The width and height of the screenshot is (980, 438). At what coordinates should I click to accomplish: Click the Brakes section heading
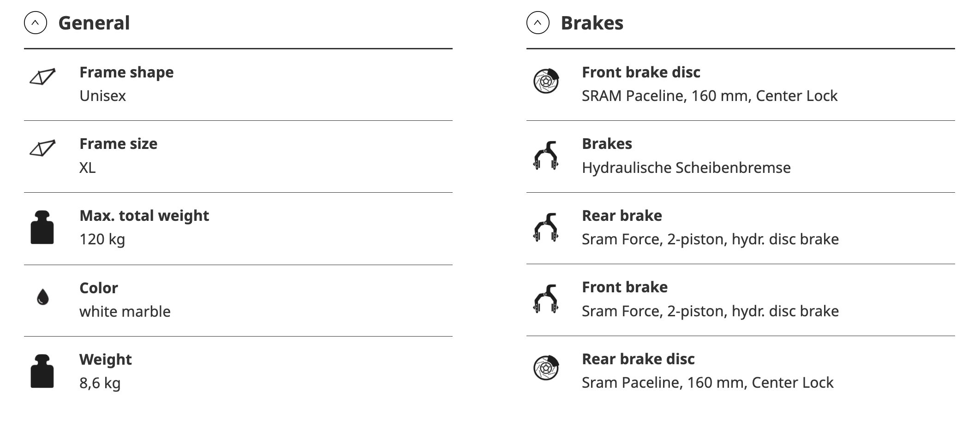coord(592,23)
